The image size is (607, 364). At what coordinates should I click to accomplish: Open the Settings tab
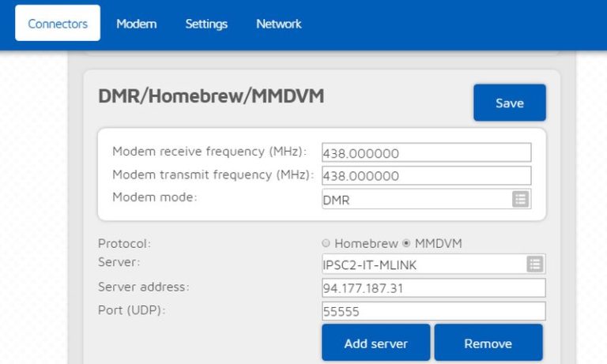click(206, 24)
